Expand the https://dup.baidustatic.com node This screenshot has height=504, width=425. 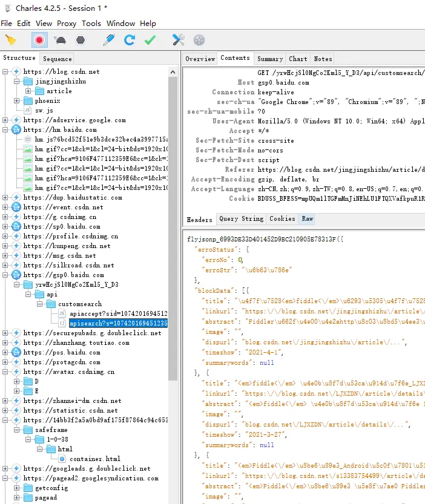pyautogui.click(x=5, y=197)
